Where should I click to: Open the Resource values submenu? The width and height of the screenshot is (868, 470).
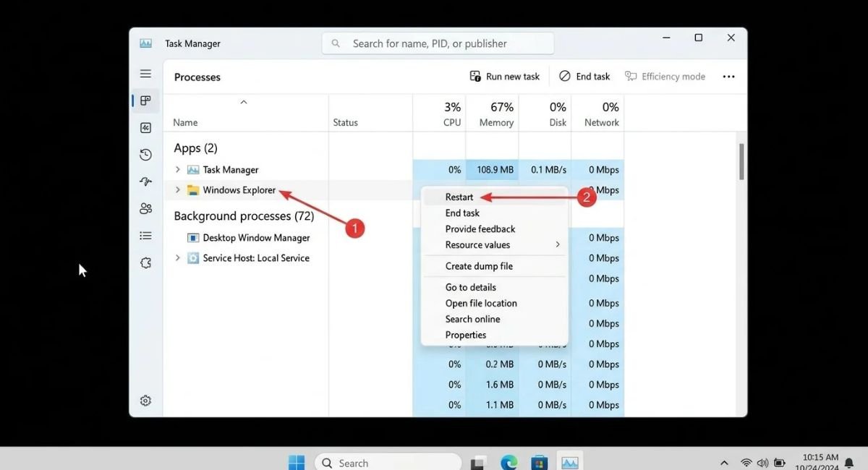pyautogui.click(x=495, y=245)
